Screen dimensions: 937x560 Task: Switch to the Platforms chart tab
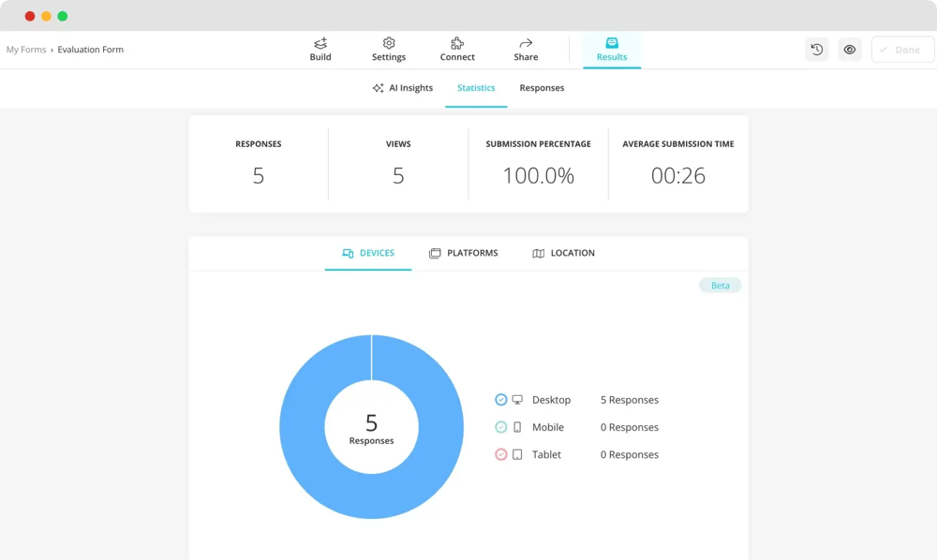(x=464, y=253)
